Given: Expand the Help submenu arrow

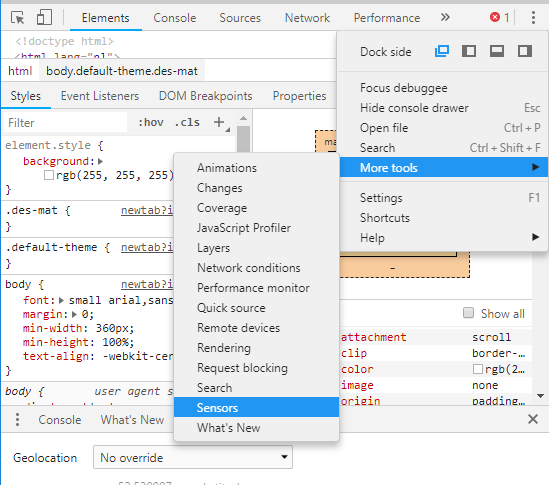Looking at the screenshot, I should [535, 237].
